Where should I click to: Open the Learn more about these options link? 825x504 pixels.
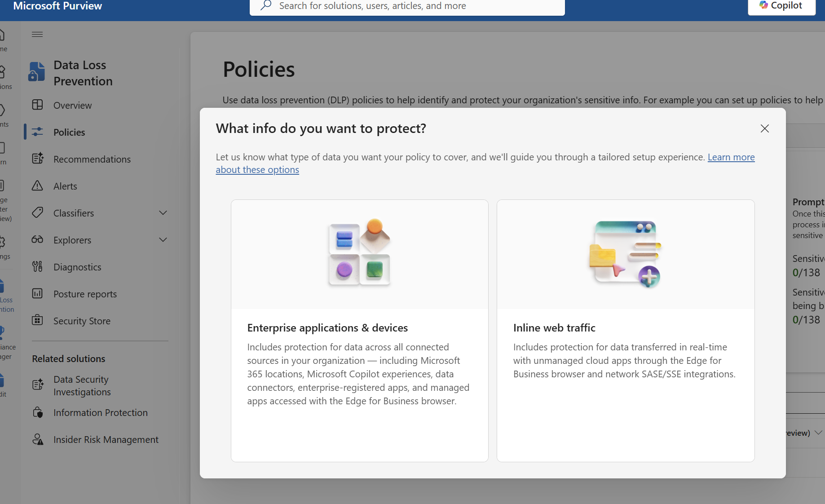click(x=731, y=157)
